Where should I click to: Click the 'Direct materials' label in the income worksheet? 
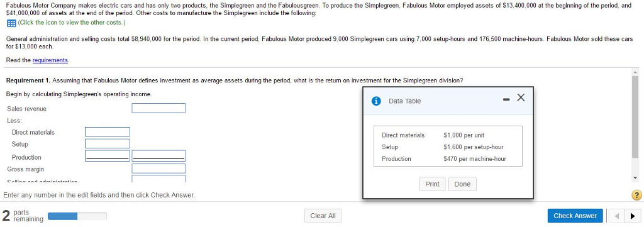pyautogui.click(x=33, y=132)
